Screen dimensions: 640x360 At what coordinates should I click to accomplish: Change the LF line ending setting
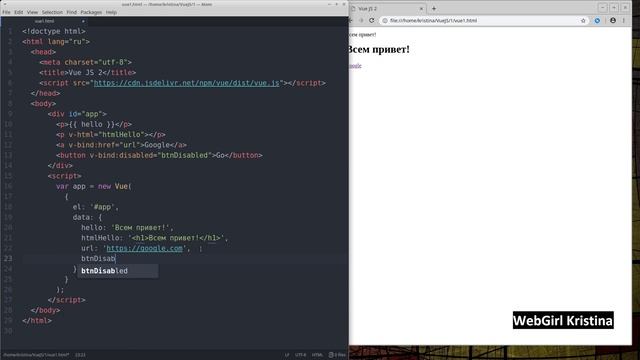[x=287, y=355]
